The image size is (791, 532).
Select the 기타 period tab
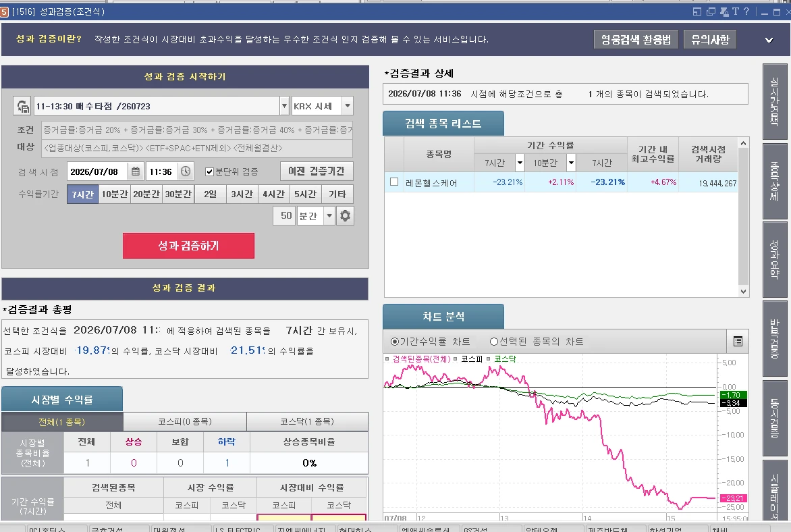pyautogui.click(x=337, y=194)
